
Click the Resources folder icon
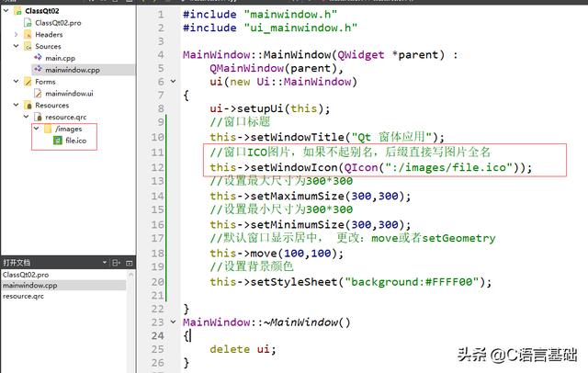[28, 105]
